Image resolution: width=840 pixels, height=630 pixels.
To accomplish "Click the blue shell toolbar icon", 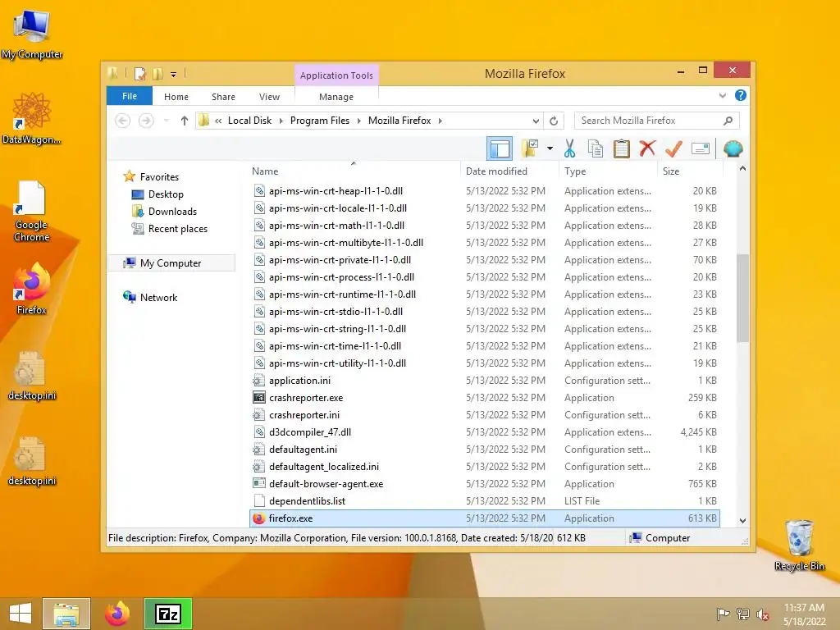I will pyautogui.click(x=733, y=148).
